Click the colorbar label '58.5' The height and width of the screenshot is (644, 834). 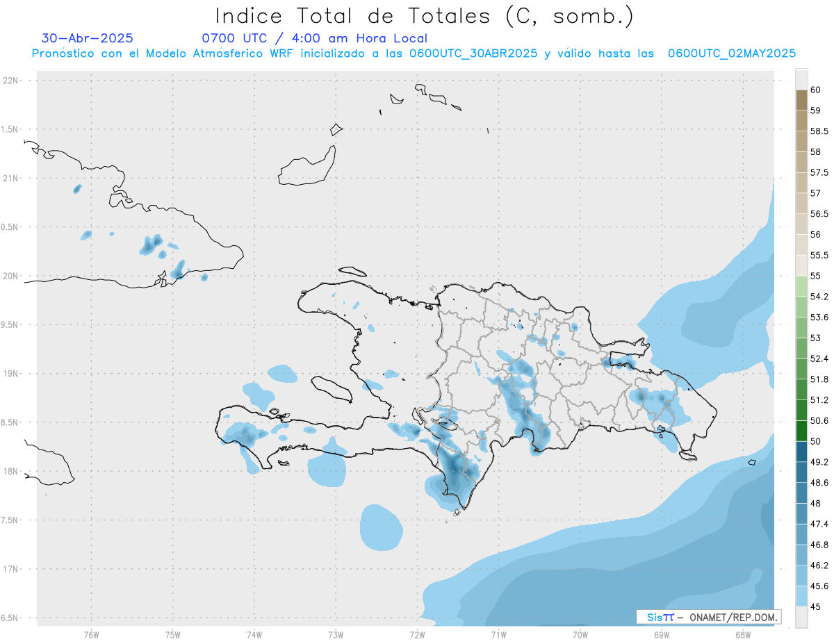[x=819, y=131]
